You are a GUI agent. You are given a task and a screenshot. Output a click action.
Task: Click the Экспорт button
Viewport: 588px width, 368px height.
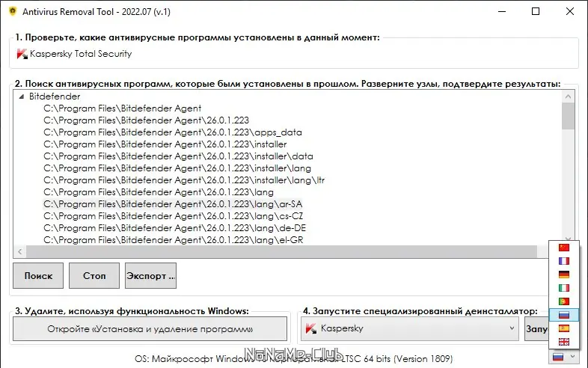[150, 275]
